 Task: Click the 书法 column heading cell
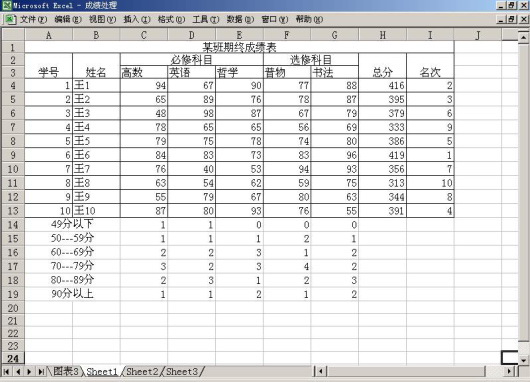point(335,72)
